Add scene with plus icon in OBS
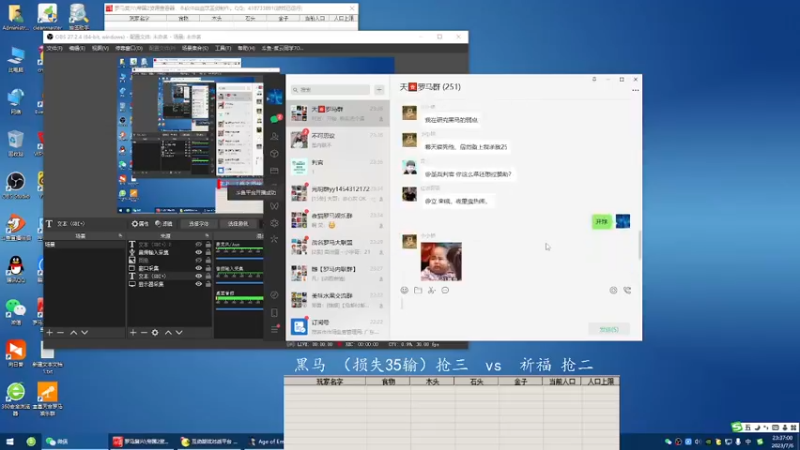The image size is (800, 450). (49, 333)
